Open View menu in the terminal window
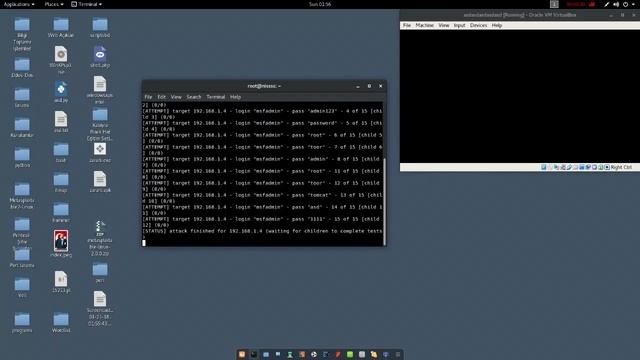This screenshot has height=360, width=640. 176,97
